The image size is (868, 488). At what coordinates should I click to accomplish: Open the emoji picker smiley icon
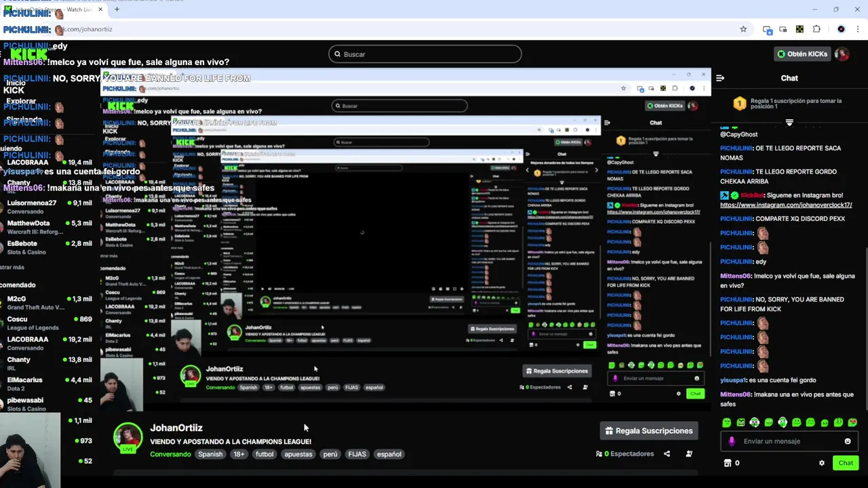pos(848,441)
